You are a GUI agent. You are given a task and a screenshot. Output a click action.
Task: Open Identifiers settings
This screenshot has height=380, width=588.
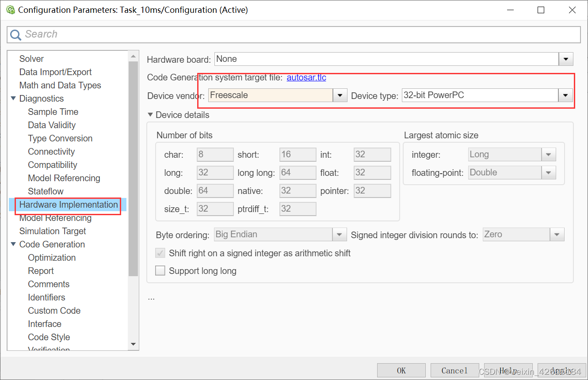click(46, 297)
